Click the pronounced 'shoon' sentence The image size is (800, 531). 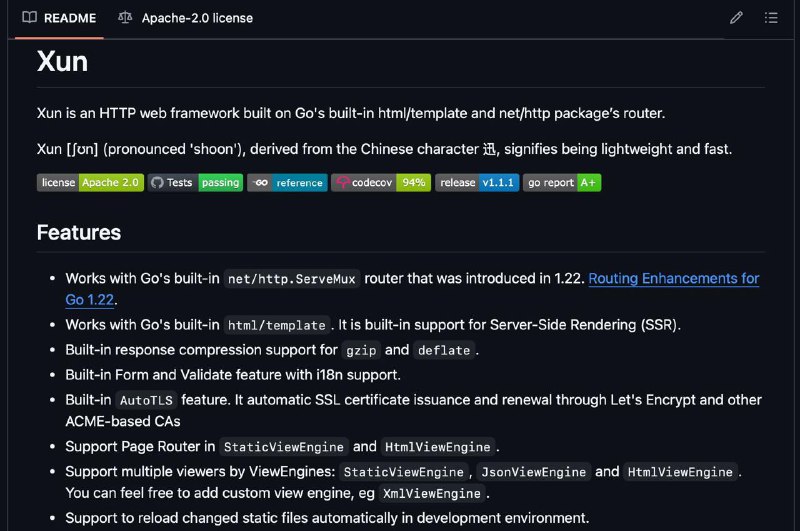click(x=384, y=149)
